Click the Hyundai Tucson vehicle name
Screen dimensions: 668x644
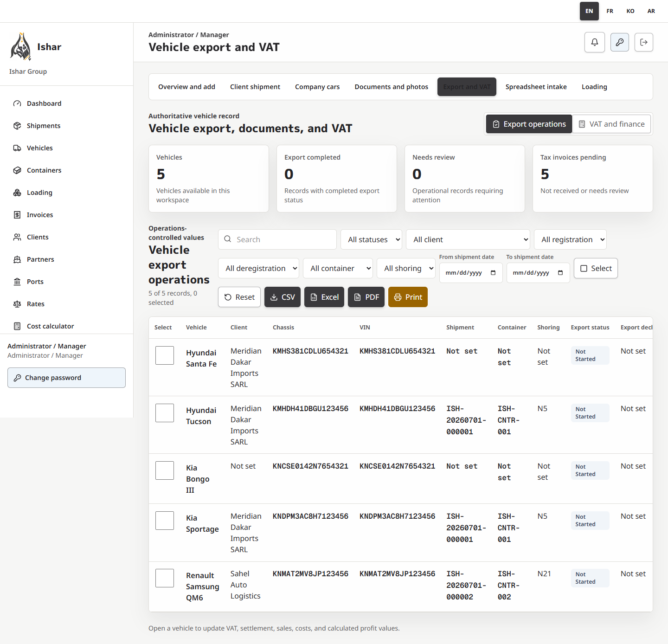point(201,416)
